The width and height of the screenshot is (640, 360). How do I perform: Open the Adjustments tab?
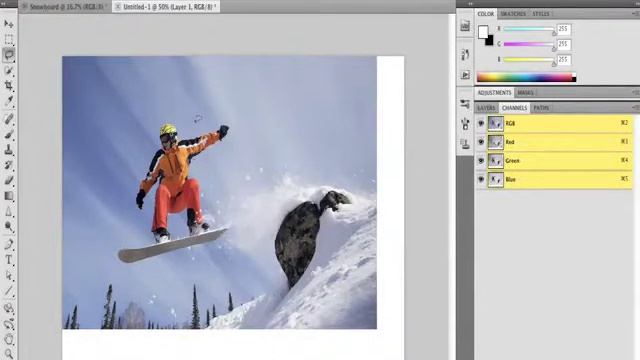click(494, 93)
